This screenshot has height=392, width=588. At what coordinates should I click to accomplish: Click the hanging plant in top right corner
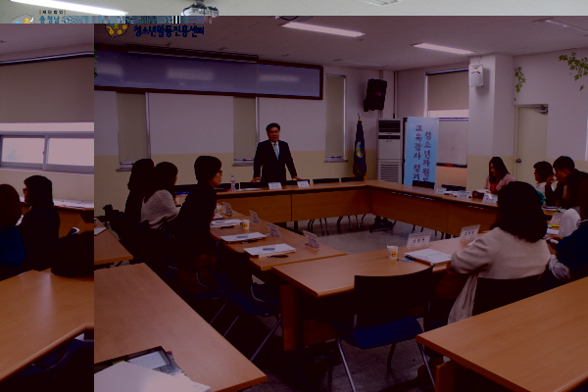pos(573,68)
